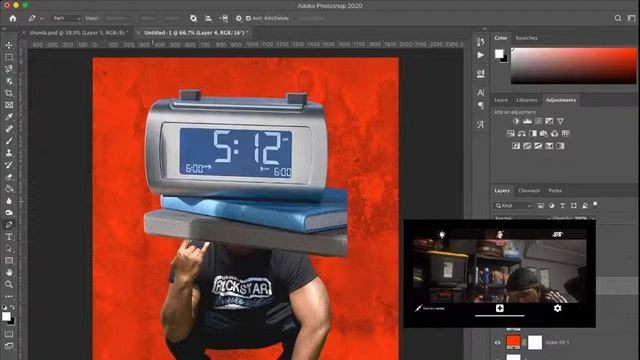
Task: Select the Hand tool
Action: coord(9,272)
